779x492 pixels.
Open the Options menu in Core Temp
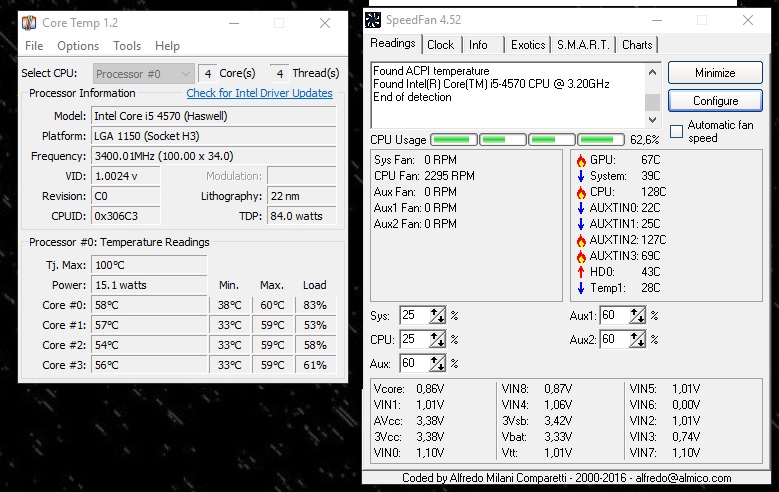78,46
